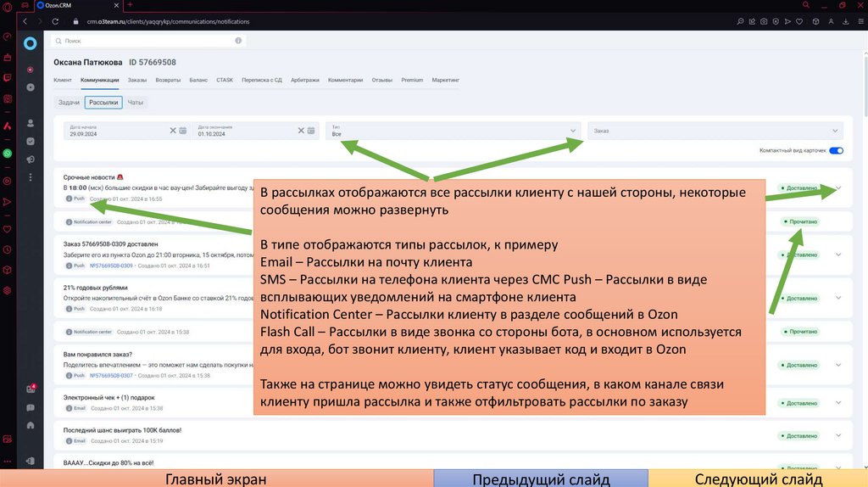This screenshot has width=868, height=487.
Task: Click the logout icon at CRM sidebar bottom
Action: point(31,461)
